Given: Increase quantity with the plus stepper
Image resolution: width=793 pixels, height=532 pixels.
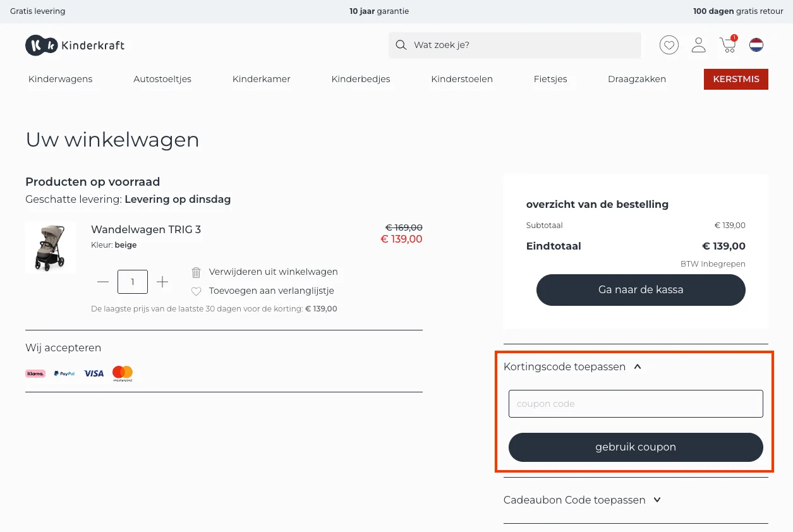Looking at the screenshot, I should point(162,282).
